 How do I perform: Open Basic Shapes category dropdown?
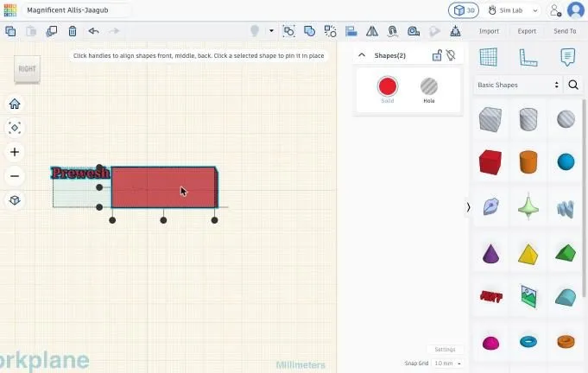[518, 85]
